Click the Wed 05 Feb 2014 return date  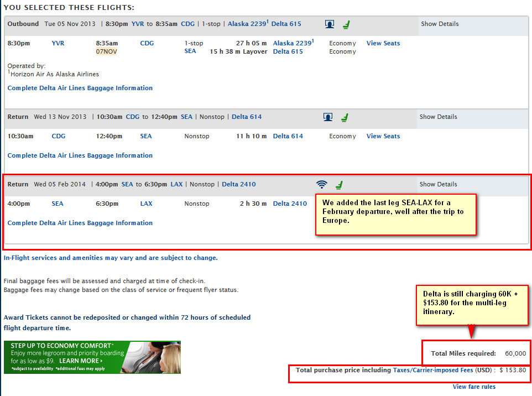(x=60, y=184)
